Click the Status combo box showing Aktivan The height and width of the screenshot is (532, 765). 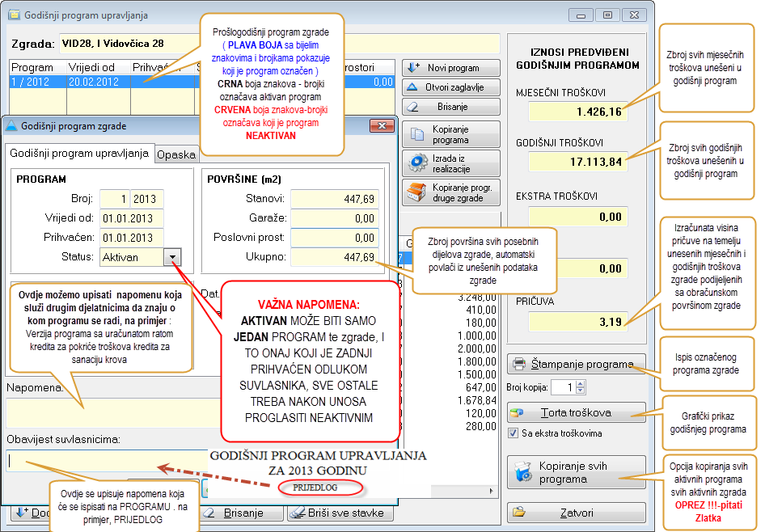[140, 257]
